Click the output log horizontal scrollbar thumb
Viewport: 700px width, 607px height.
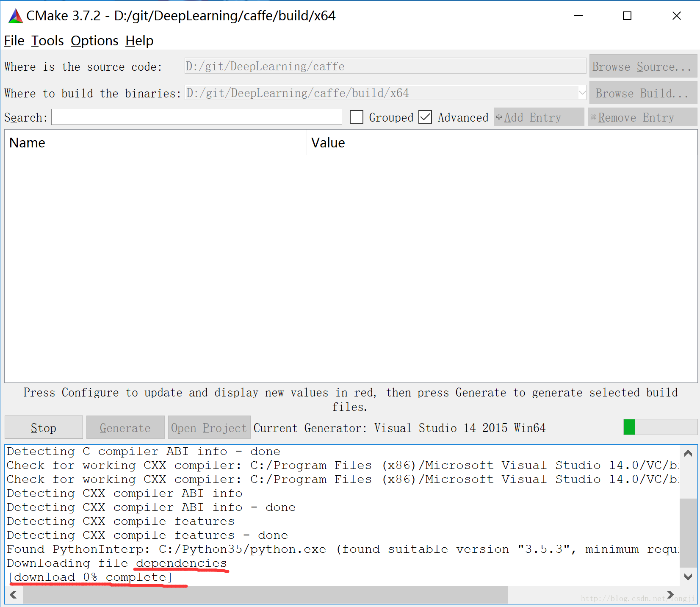(x=265, y=595)
